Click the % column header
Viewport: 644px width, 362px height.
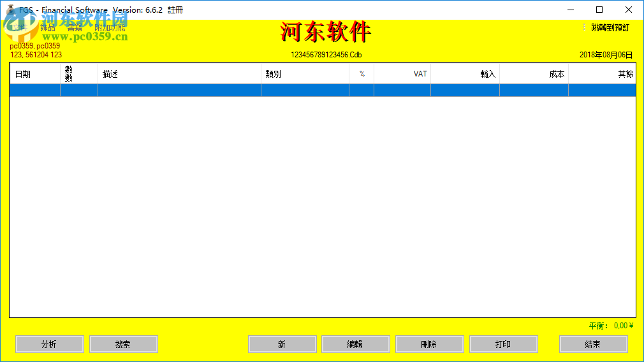(x=362, y=74)
